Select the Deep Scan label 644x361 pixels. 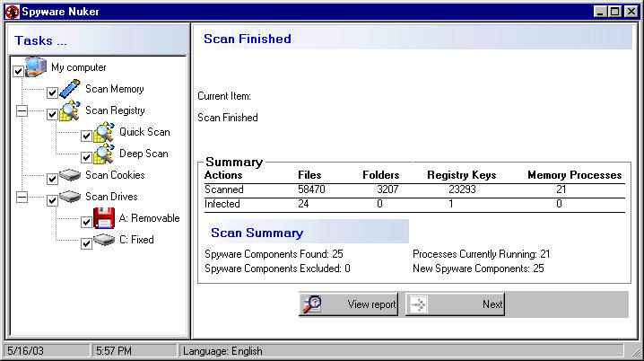144,154
